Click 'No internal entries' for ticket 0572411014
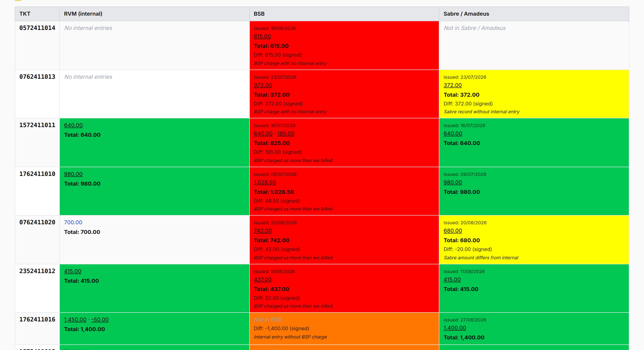 point(88,28)
